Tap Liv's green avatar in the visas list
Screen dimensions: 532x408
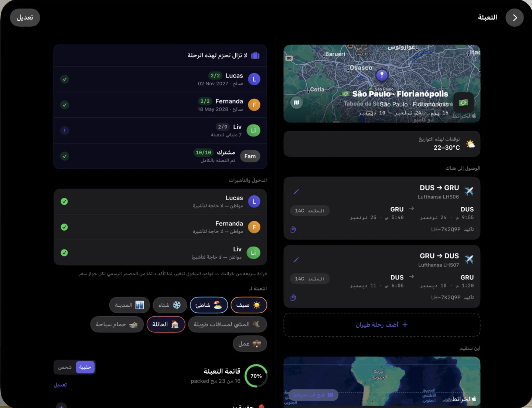click(x=253, y=253)
